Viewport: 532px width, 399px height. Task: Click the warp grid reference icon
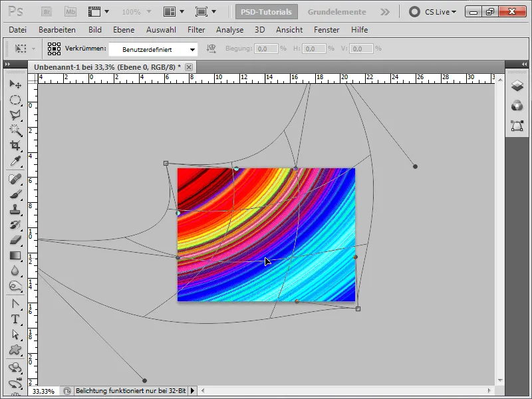pos(54,49)
